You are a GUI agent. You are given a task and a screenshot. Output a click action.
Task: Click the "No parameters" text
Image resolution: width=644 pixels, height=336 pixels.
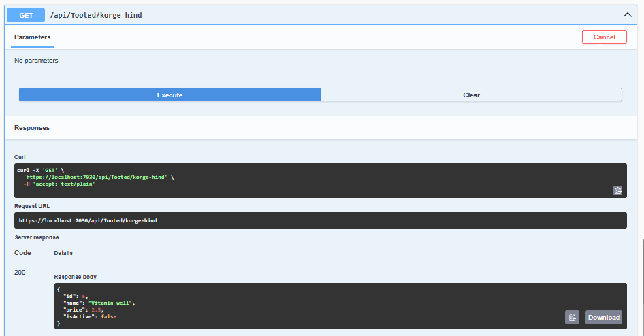pyautogui.click(x=36, y=61)
